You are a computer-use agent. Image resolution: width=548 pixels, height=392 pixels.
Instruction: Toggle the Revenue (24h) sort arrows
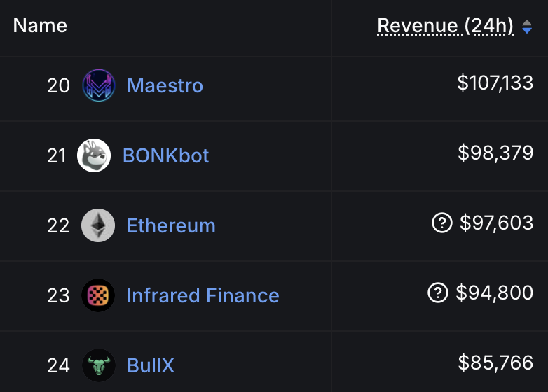[527, 27]
